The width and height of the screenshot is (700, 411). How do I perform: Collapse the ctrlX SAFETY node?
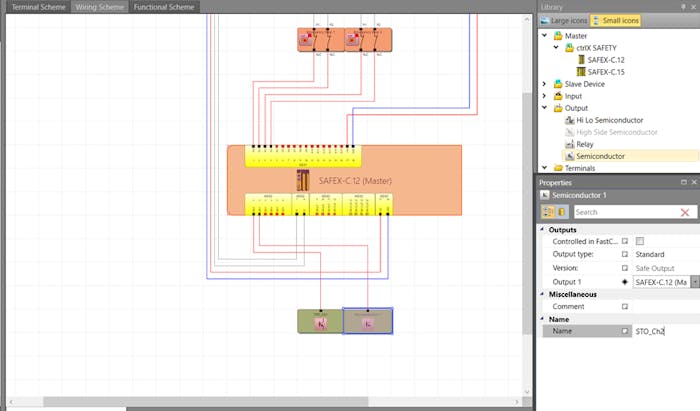556,47
